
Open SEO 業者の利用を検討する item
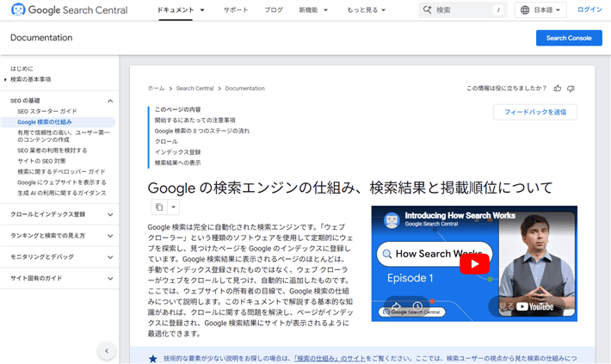point(52,150)
